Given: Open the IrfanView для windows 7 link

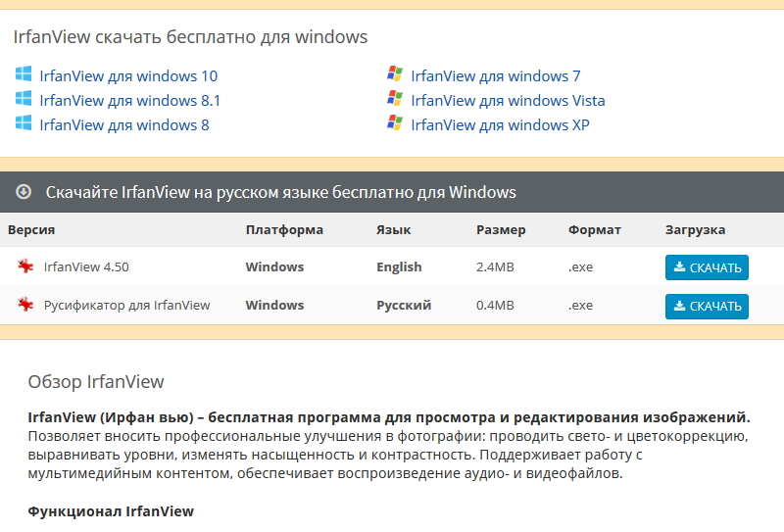Looking at the screenshot, I should coord(496,76).
